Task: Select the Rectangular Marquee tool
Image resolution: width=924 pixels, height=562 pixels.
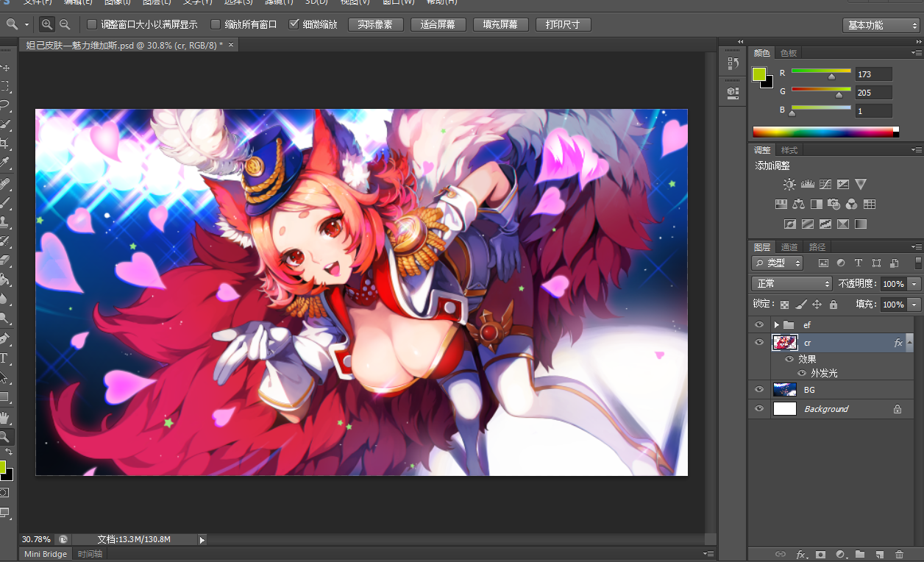Action: click(x=5, y=86)
